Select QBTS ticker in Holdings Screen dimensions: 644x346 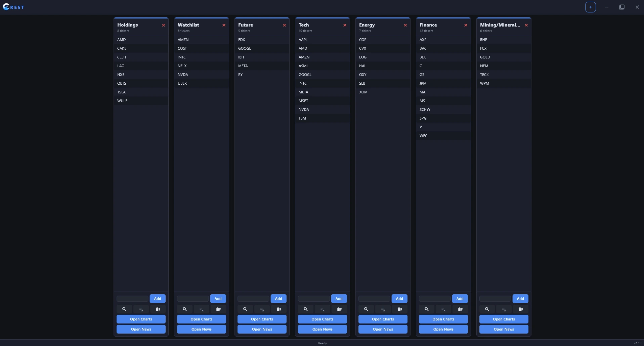(141, 83)
